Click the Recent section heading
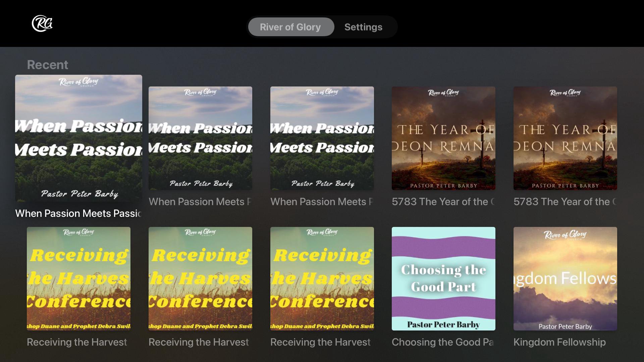Image resolution: width=644 pixels, height=362 pixels. pyautogui.click(x=47, y=65)
